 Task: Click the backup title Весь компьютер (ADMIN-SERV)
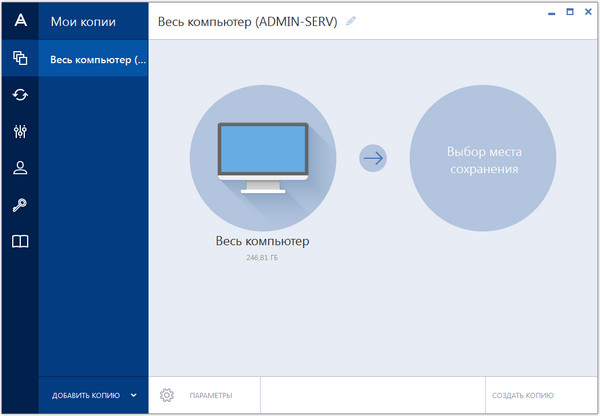[x=249, y=21]
